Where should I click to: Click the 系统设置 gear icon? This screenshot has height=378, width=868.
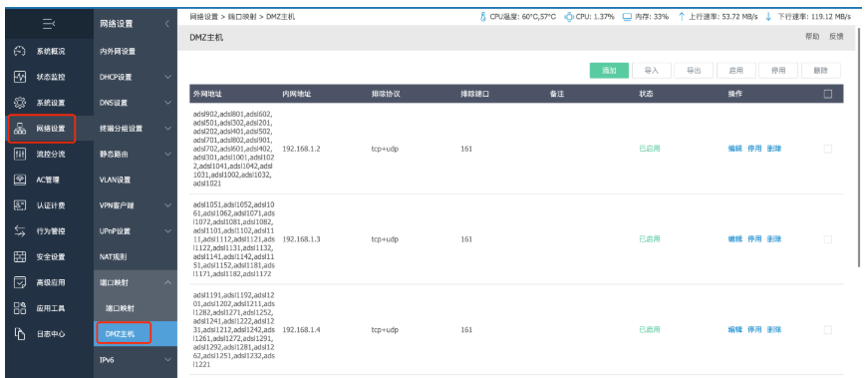click(x=20, y=103)
